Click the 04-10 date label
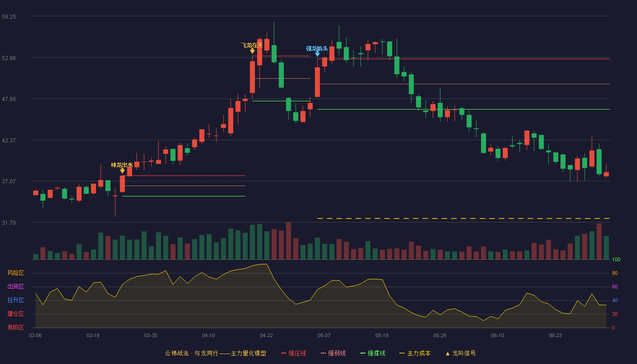Screen dimensions: 637x364 pyautogui.click(x=208, y=335)
